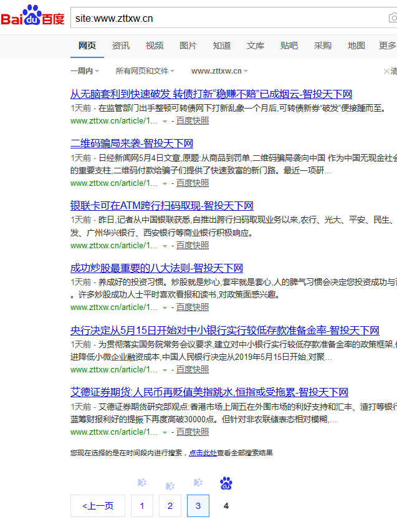Switch to the 知道 tab
Screen dimensions: 397x532
click(222, 46)
